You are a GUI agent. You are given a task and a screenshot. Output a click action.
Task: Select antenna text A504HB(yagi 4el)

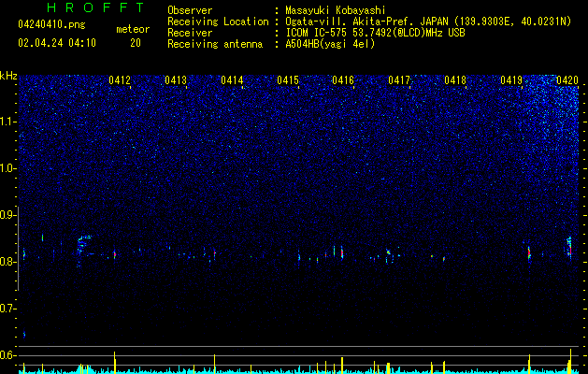pyautogui.click(x=330, y=44)
